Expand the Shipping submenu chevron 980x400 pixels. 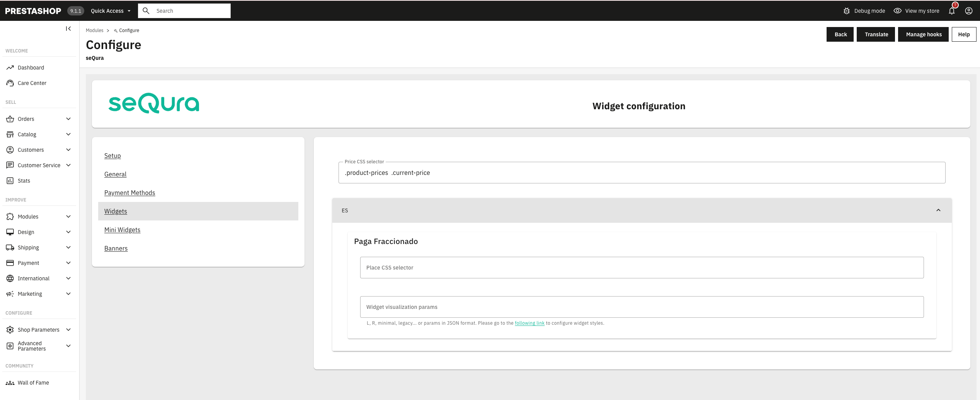pos(68,247)
